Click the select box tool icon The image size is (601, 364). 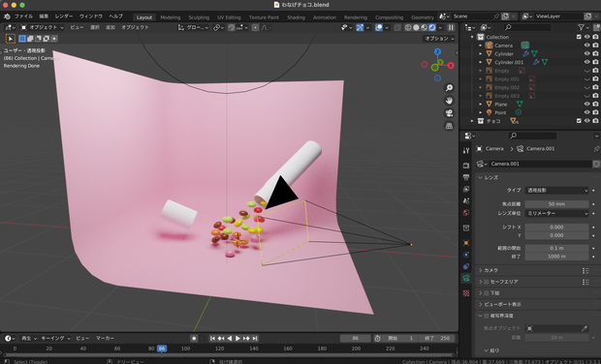tap(11, 39)
